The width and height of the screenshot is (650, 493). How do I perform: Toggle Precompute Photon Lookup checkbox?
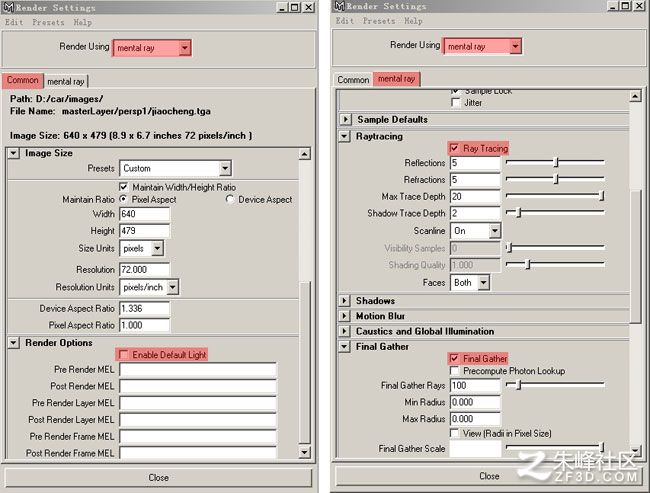[454, 371]
